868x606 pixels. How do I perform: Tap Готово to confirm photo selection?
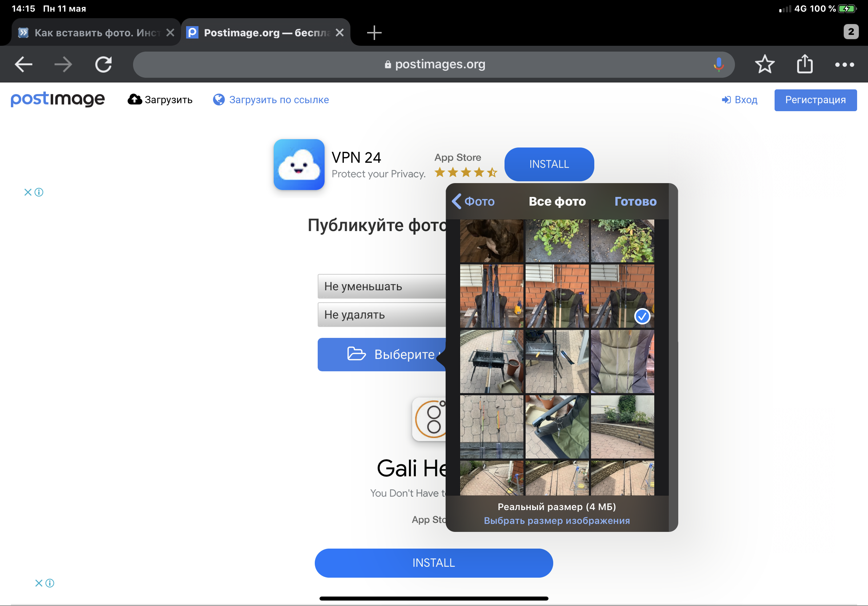[635, 201]
